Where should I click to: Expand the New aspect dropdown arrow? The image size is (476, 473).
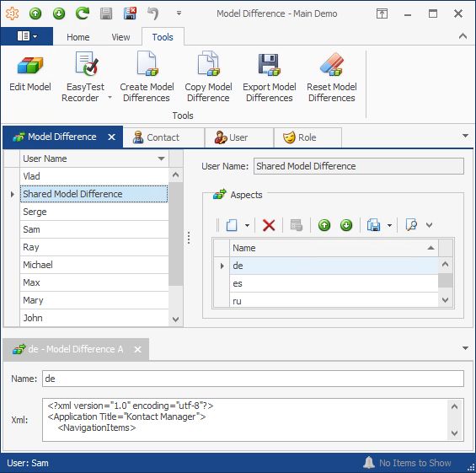coord(248,225)
